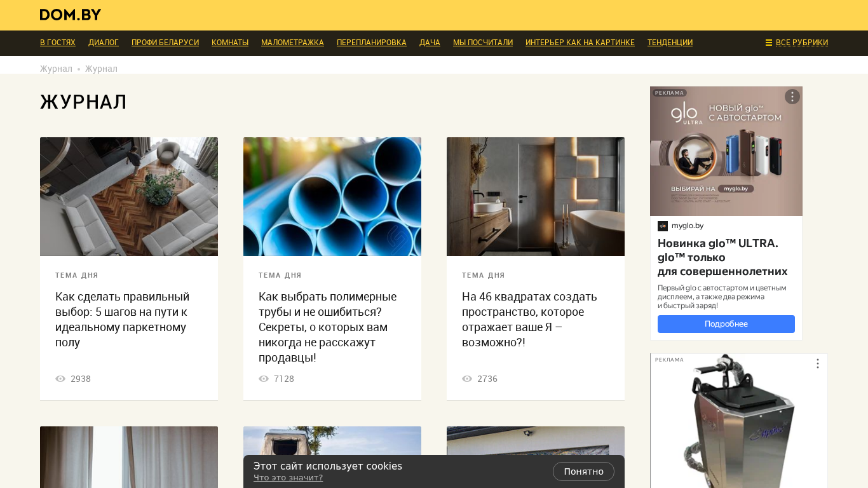This screenshot has width=868, height=488.
Task: Select Мы посчитали menu item
Action: 483,43
